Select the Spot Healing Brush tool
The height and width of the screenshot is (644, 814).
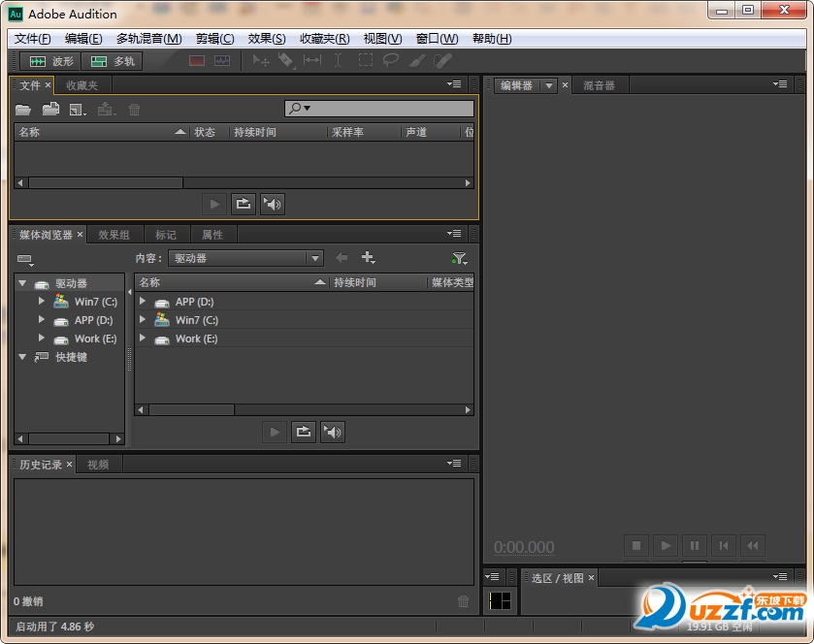tap(442, 61)
